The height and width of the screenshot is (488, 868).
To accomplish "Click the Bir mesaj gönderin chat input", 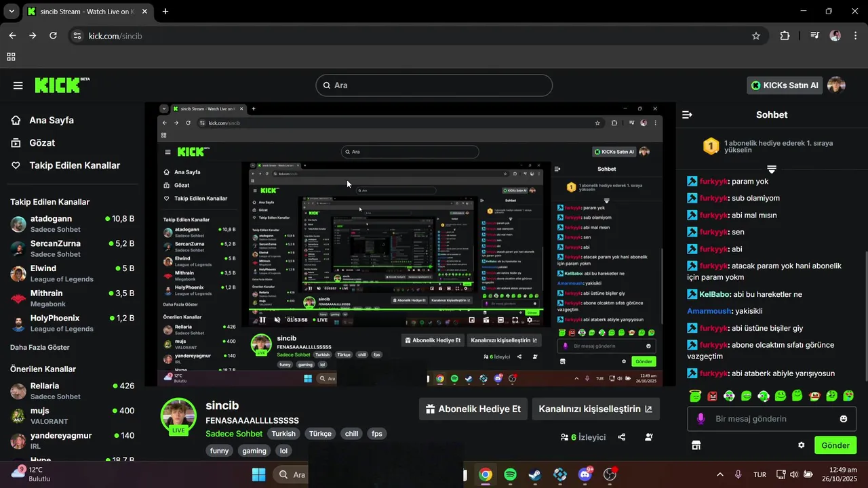I will [x=772, y=419].
